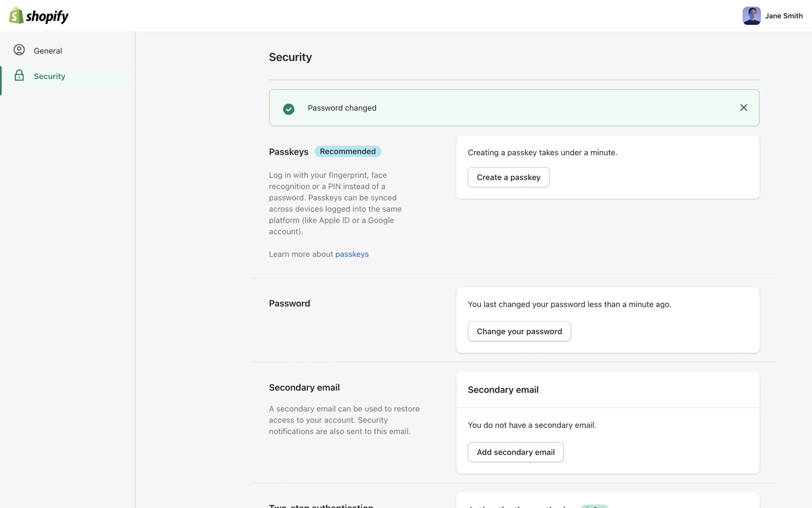Click the Shopify bag logo
Image resolution: width=812 pixels, height=508 pixels.
(x=16, y=16)
